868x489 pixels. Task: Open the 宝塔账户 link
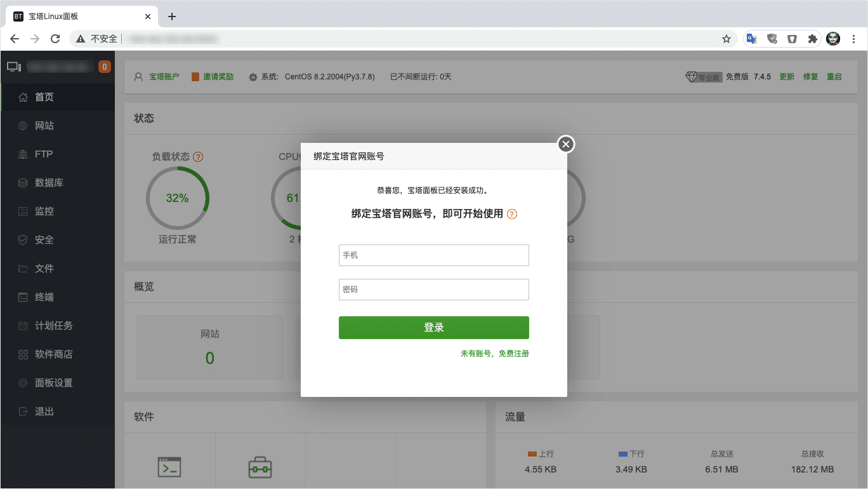pyautogui.click(x=164, y=77)
